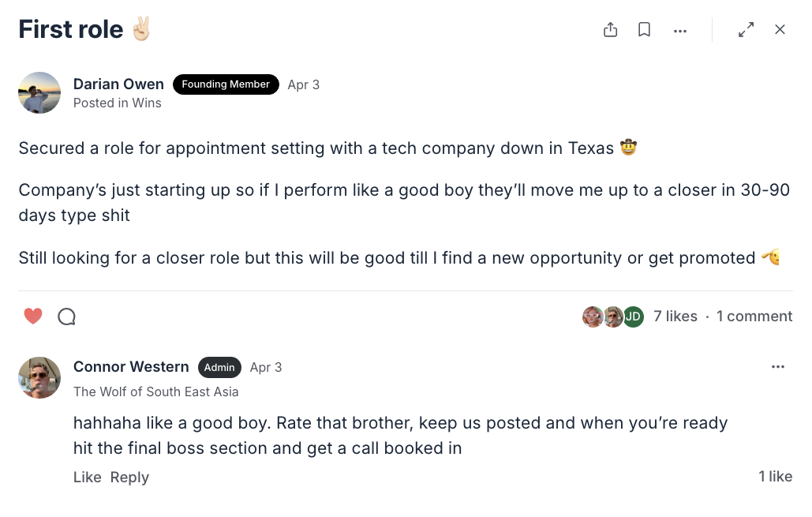View the 7 likes list

click(x=675, y=316)
